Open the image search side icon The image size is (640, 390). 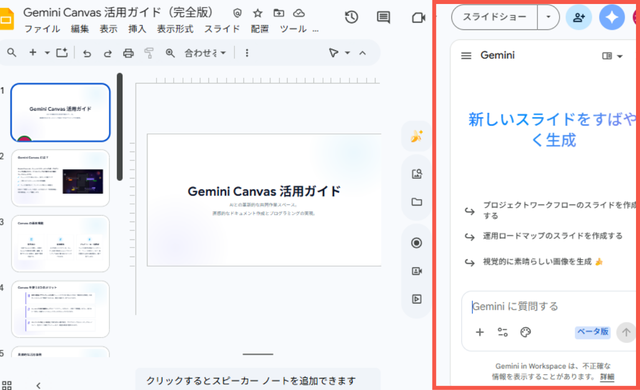[x=416, y=174]
